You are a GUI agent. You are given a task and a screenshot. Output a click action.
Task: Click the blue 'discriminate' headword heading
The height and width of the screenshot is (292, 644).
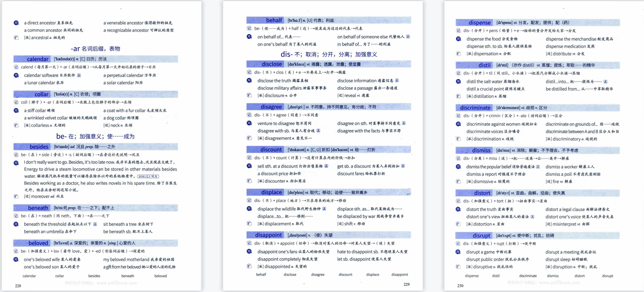pos(475,108)
